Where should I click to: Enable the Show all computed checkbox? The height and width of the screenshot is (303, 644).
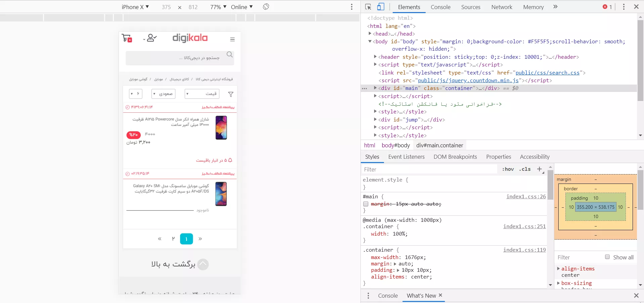(607, 257)
